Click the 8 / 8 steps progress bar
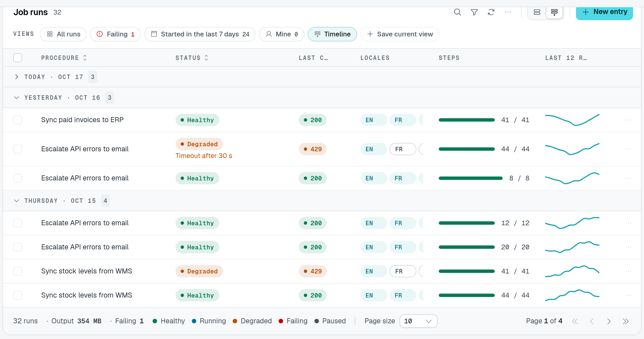 pyautogui.click(x=471, y=178)
